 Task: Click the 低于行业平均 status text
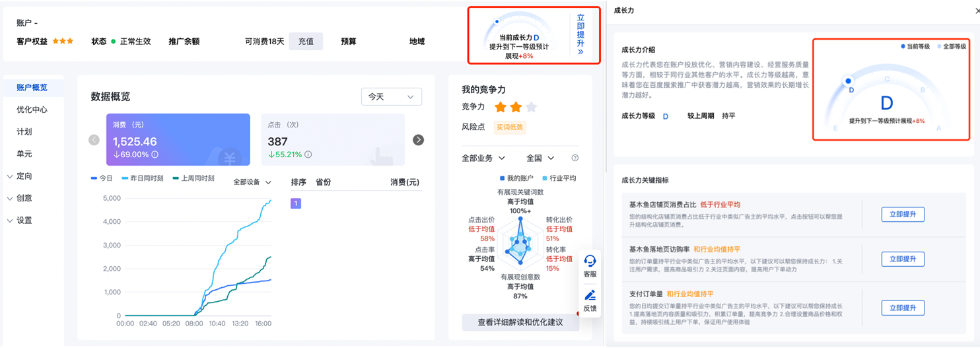[720, 205]
